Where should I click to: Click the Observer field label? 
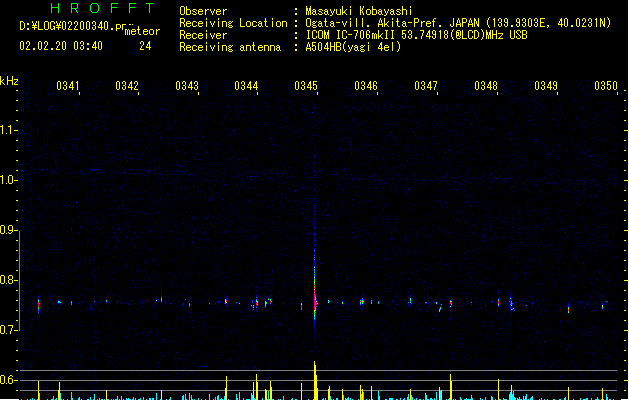203,11
